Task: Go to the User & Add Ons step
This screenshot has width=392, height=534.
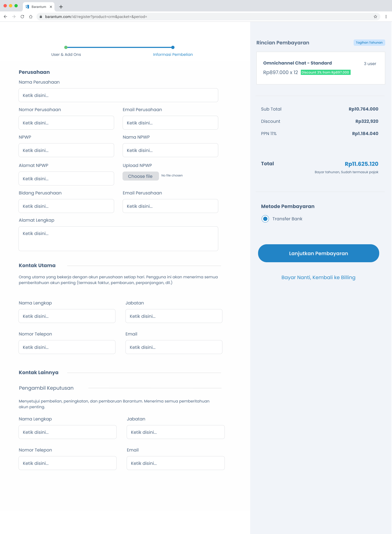Action: tap(66, 54)
